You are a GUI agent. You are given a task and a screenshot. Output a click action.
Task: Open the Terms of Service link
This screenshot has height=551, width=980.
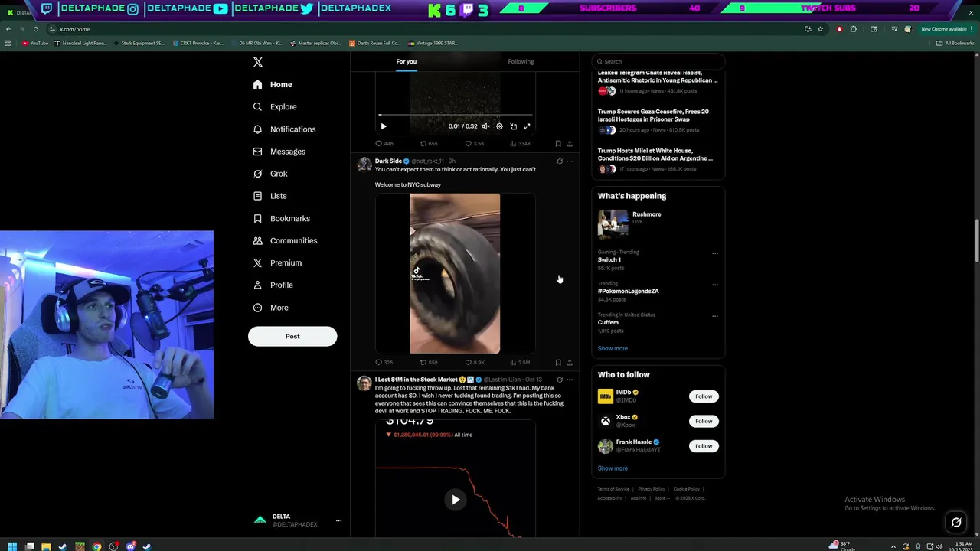pyautogui.click(x=613, y=489)
